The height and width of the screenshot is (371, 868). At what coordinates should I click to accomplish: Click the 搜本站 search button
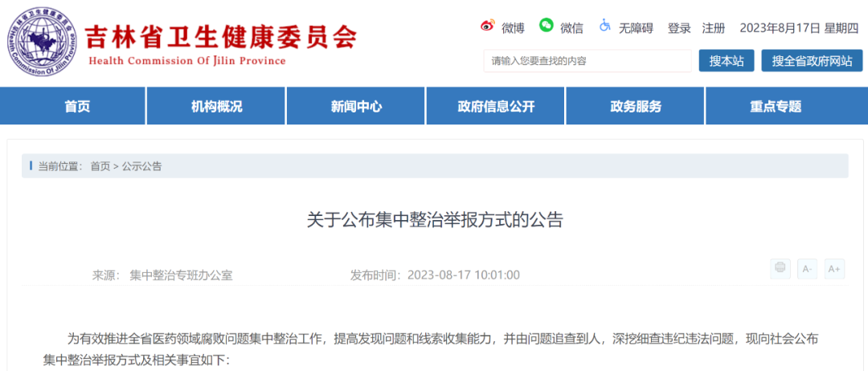click(727, 61)
